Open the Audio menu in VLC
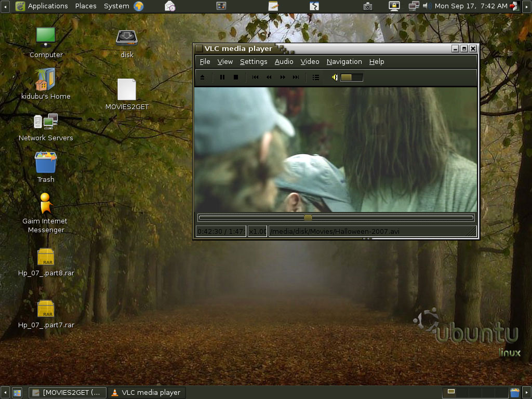Screen dimensions: 532x399 (284, 61)
